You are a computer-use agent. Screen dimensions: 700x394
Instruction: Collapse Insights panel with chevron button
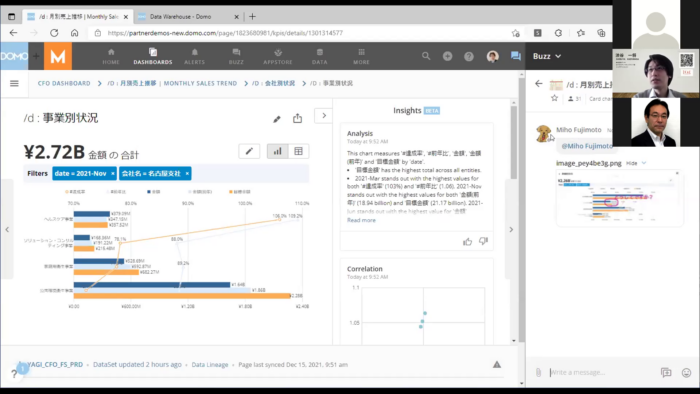pos(324,116)
